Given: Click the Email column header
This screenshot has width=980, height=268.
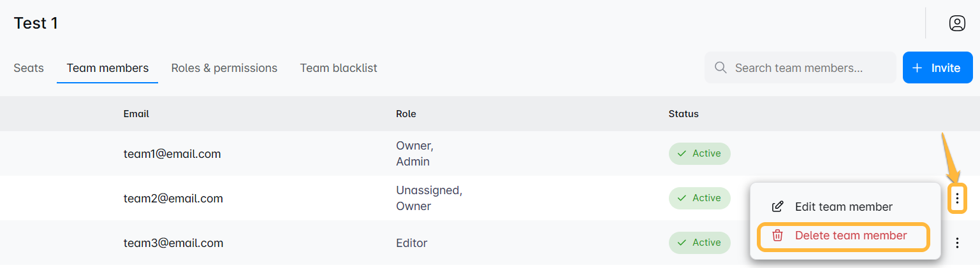Looking at the screenshot, I should pos(136,114).
